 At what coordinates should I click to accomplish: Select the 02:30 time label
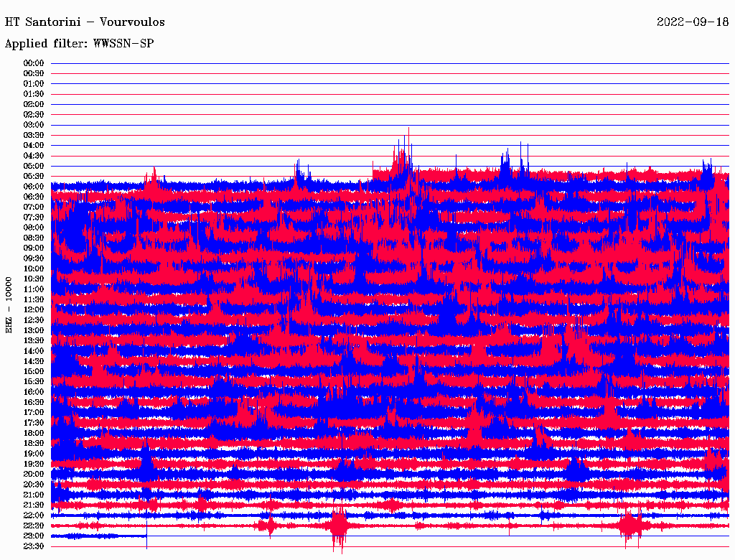click(34, 114)
